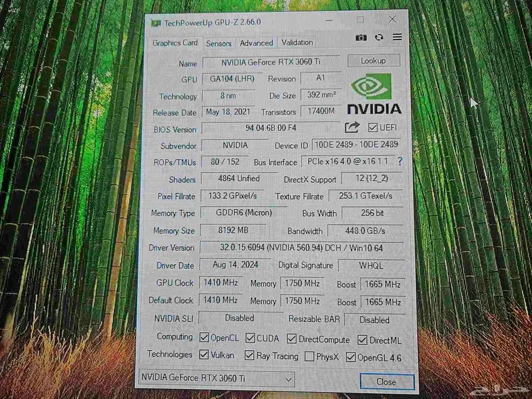Open the Validation tab

(297, 43)
